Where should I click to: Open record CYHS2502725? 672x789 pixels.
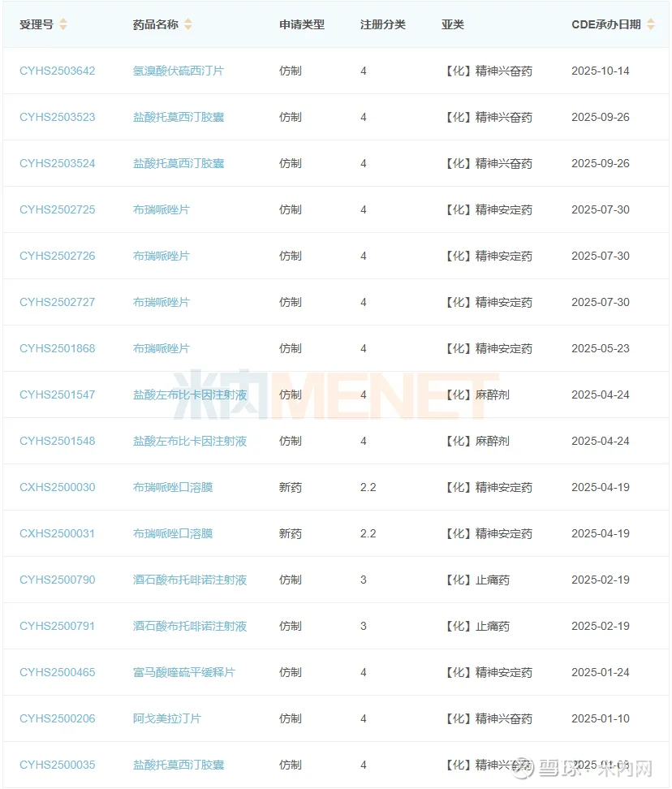point(57,209)
